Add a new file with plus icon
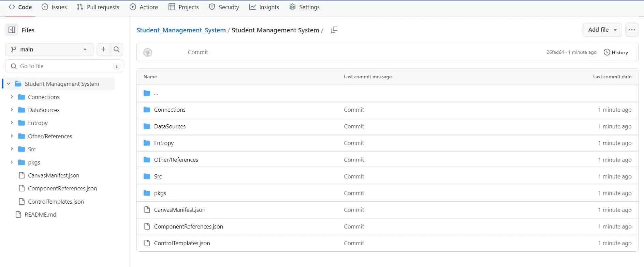 click(103, 49)
